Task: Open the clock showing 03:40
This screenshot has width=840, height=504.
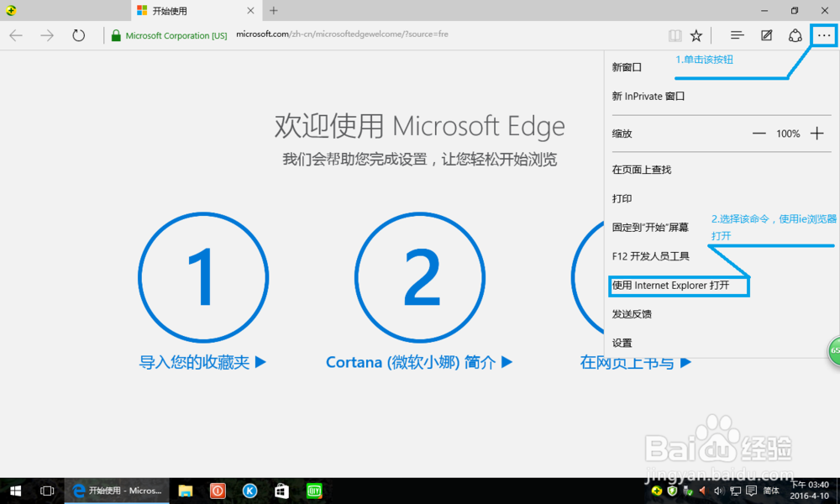Action: (x=810, y=491)
